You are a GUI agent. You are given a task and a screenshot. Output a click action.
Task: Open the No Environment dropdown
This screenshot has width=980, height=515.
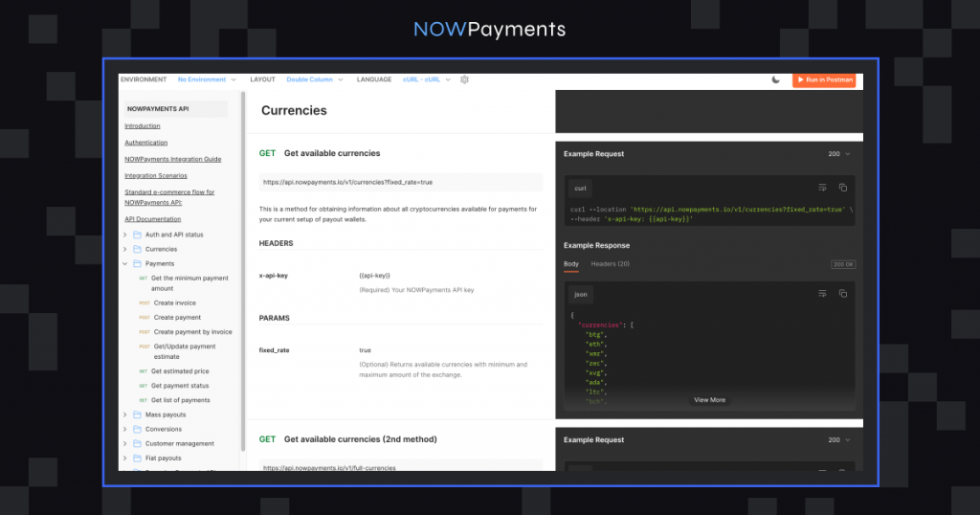[207, 79]
